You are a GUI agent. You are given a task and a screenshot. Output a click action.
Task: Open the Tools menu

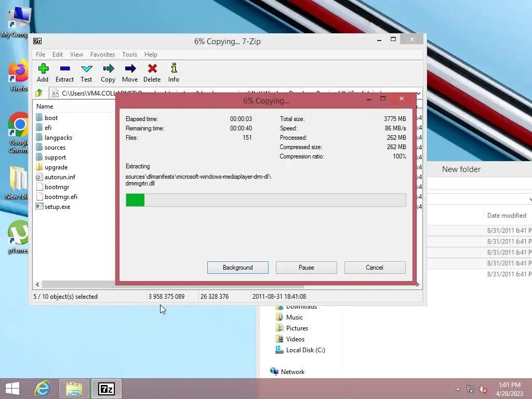pos(129,54)
